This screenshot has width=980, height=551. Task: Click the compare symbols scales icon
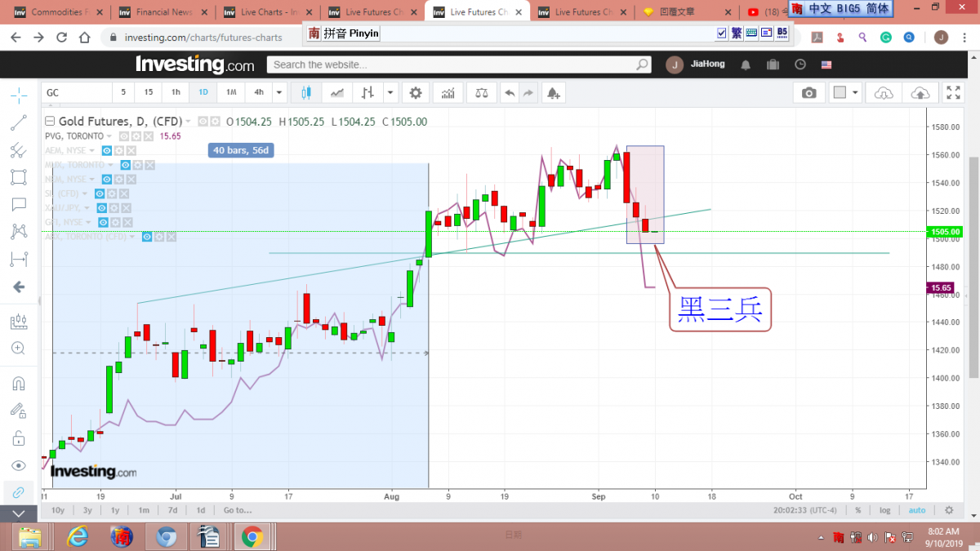482,93
